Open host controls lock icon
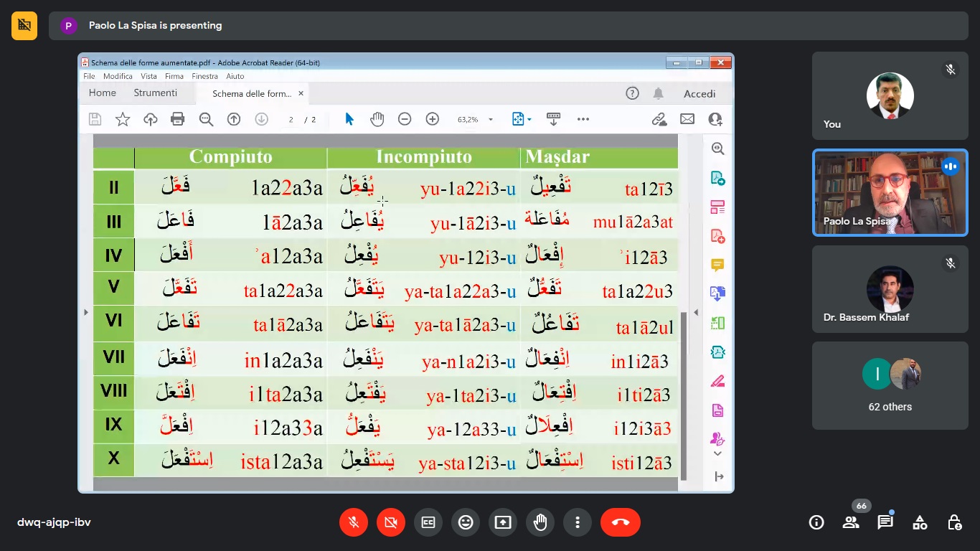This screenshot has width=980, height=551. (x=954, y=522)
